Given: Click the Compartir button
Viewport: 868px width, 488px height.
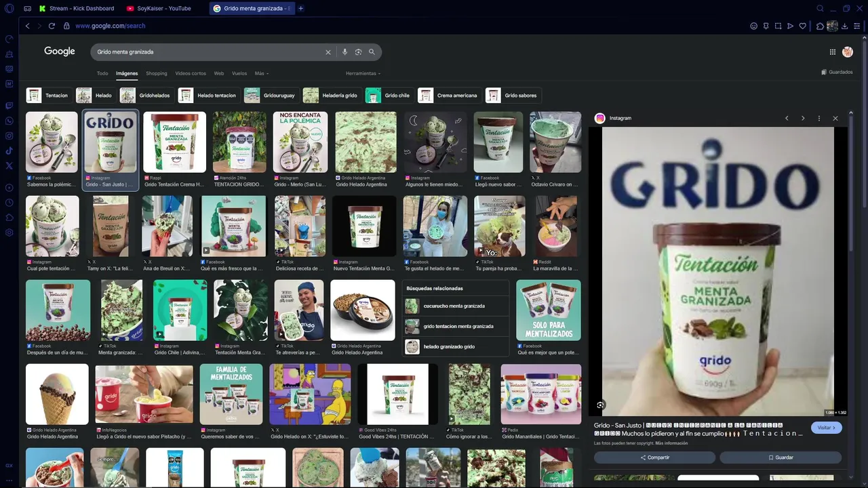Looking at the screenshot, I should coord(654,457).
